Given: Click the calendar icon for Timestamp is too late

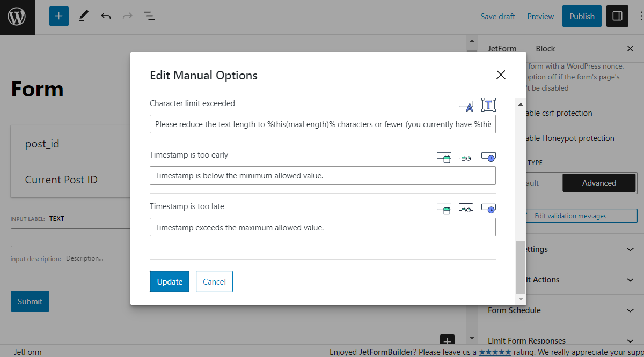Looking at the screenshot, I should (443, 208).
